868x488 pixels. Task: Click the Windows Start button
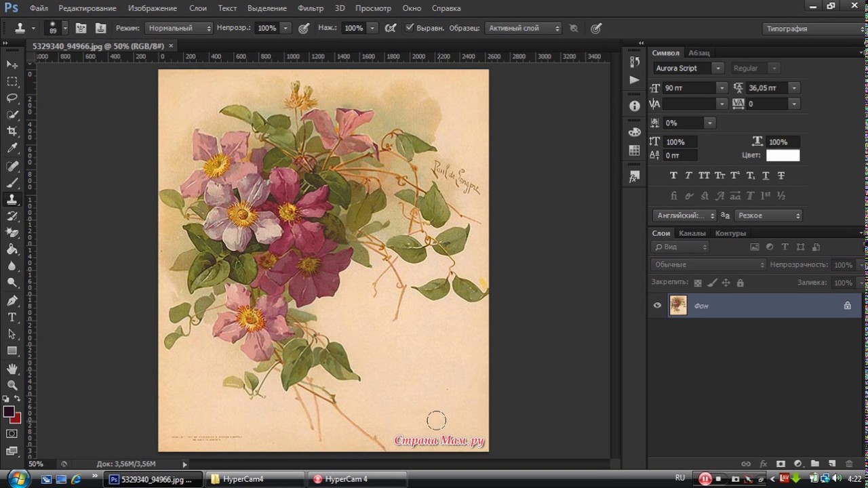[18, 479]
